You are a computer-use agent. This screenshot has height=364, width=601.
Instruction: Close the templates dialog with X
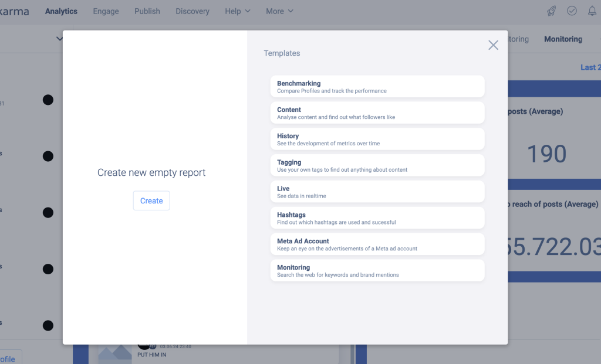(x=493, y=45)
